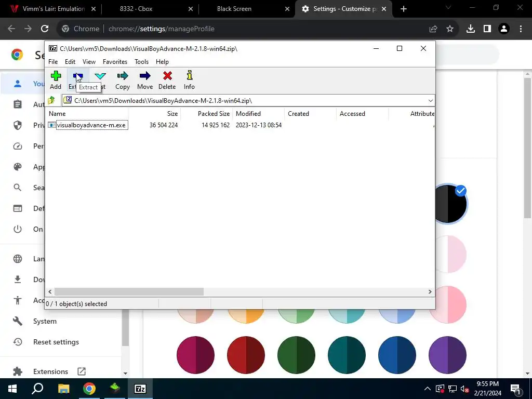Click the horizontal scrollbar thumb in 7-Zip
532x399 pixels.
pos(129,292)
